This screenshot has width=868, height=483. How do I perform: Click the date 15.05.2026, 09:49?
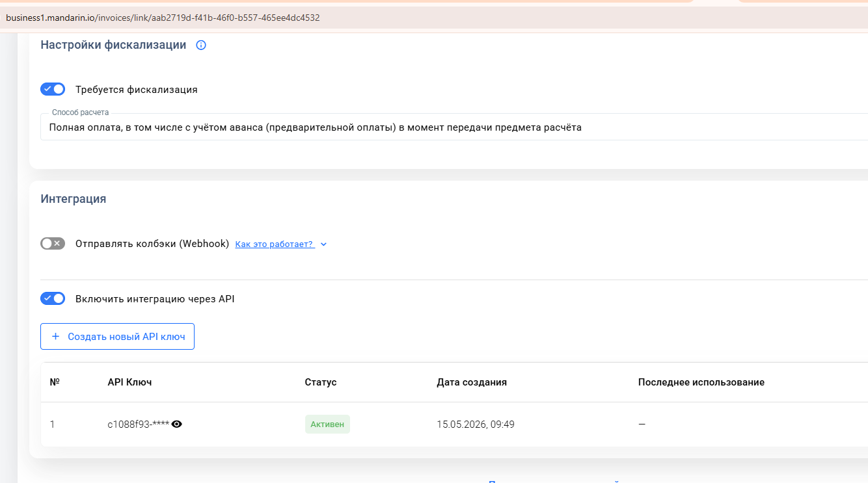tap(476, 424)
